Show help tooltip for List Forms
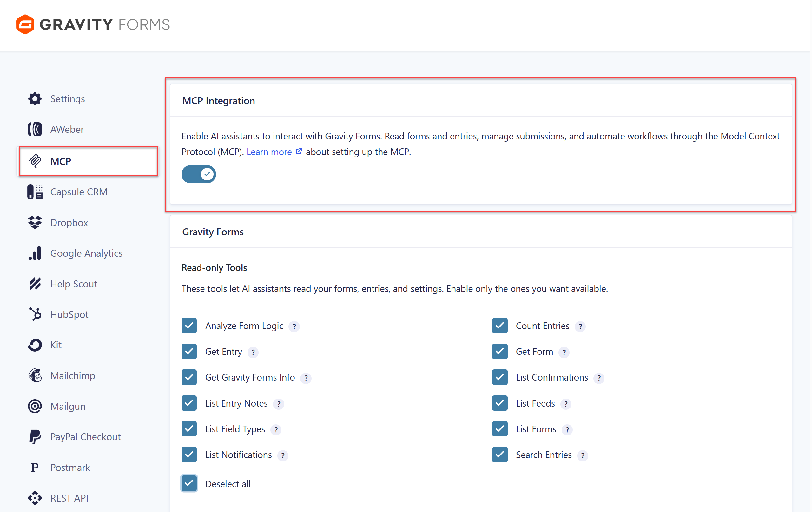812x512 pixels. pyautogui.click(x=567, y=429)
